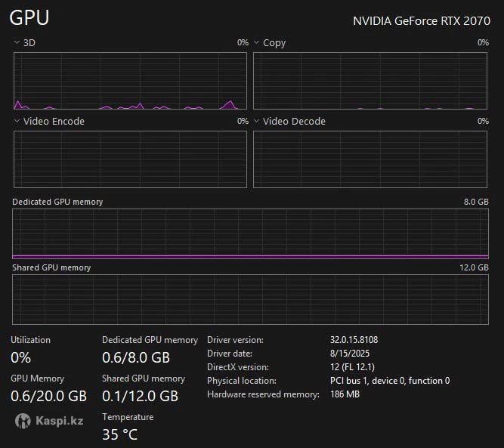This screenshot has width=504, height=448.
Task: Click the 3D usage graph
Action: (x=130, y=81)
